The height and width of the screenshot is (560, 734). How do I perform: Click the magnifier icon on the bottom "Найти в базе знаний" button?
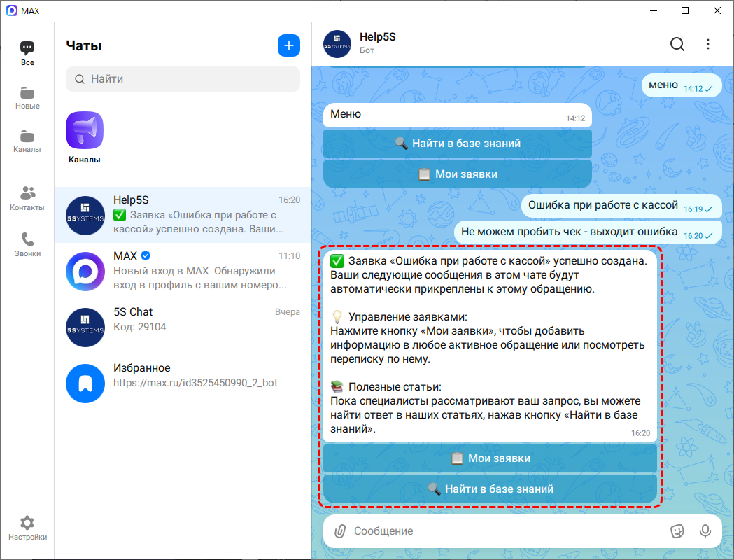(434, 489)
